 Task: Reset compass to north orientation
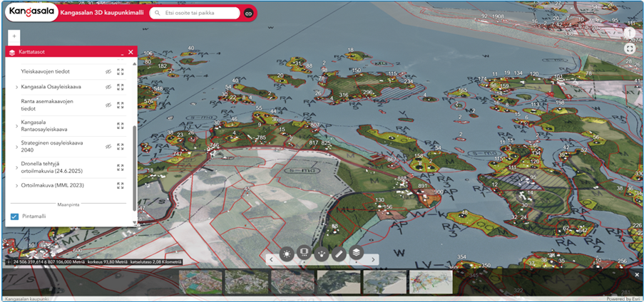tap(630, 33)
